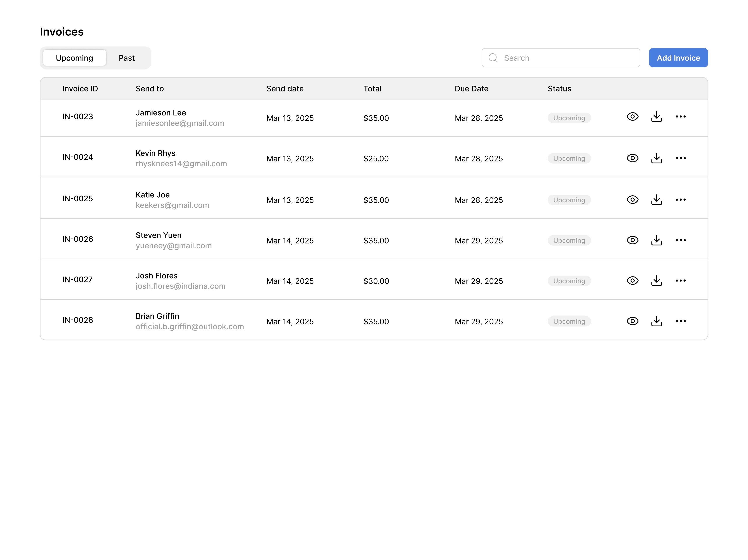Expand more options for invoice IN-0028
The height and width of the screenshot is (560, 748).
681,321
